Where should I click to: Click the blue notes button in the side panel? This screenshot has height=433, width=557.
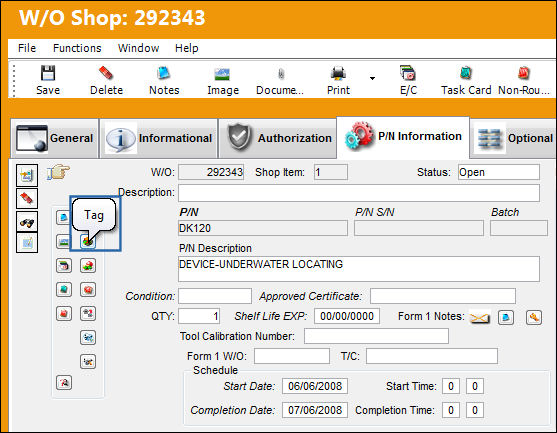(64, 217)
